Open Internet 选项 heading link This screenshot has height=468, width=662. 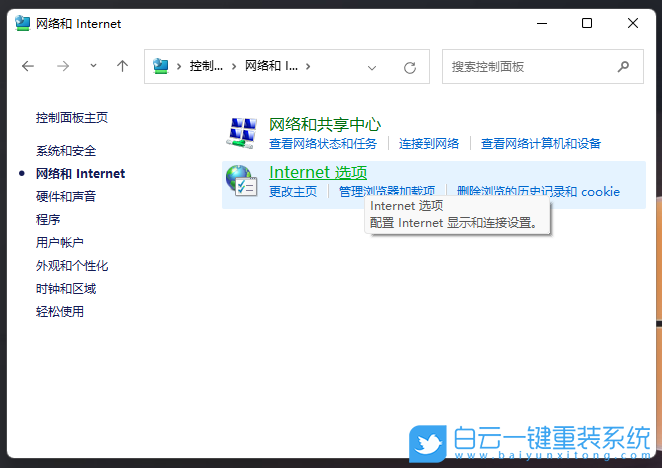pyautogui.click(x=318, y=172)
